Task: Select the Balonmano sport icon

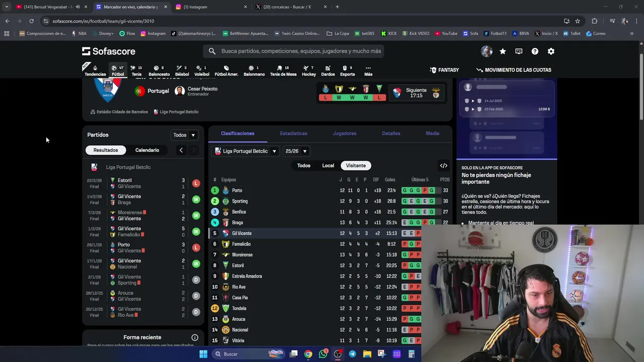Action: pos(254,70)
